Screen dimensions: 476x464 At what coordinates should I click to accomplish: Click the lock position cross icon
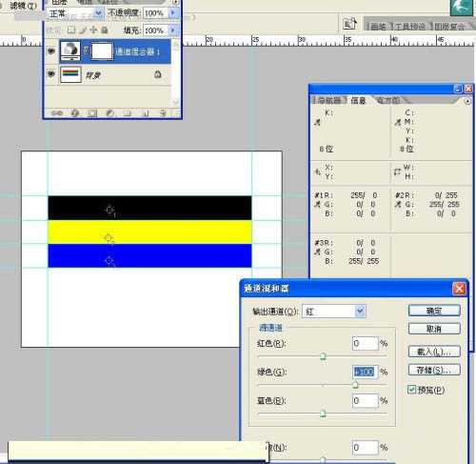pyautogui.click(x=93, y=30)
